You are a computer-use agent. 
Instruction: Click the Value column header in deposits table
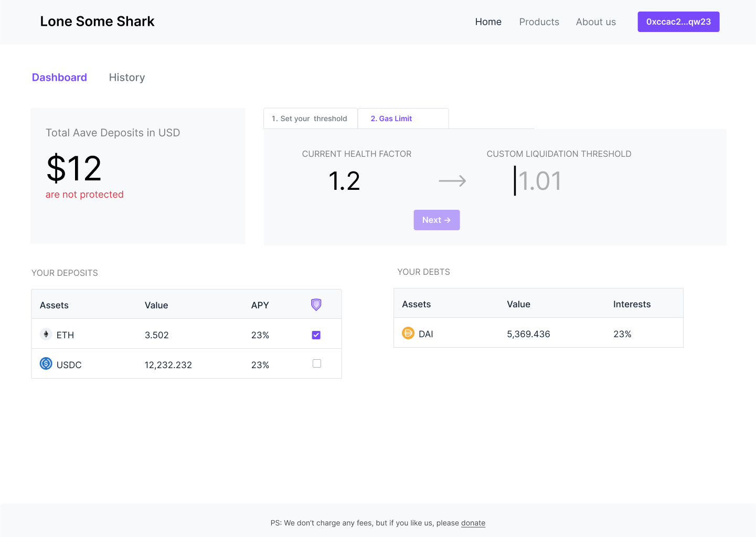click(x=156, y=305)
